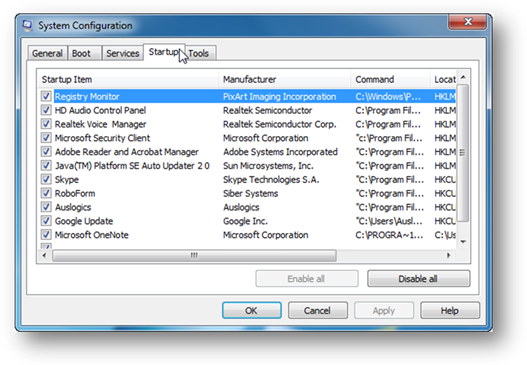Click the vertical scrollbar up arrow
The width and height of the screenshot is (527, 365).
point(463,77)
